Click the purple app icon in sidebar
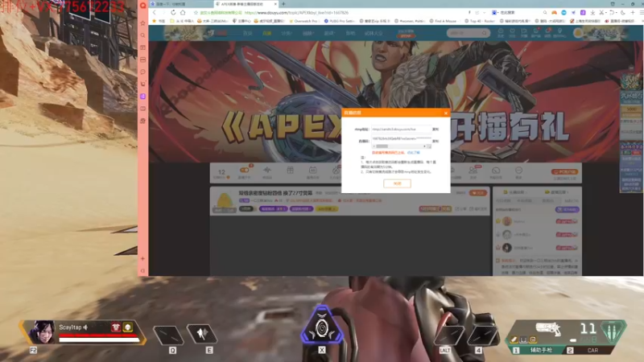Screen dimensions: 644x362 coord(143,96)
